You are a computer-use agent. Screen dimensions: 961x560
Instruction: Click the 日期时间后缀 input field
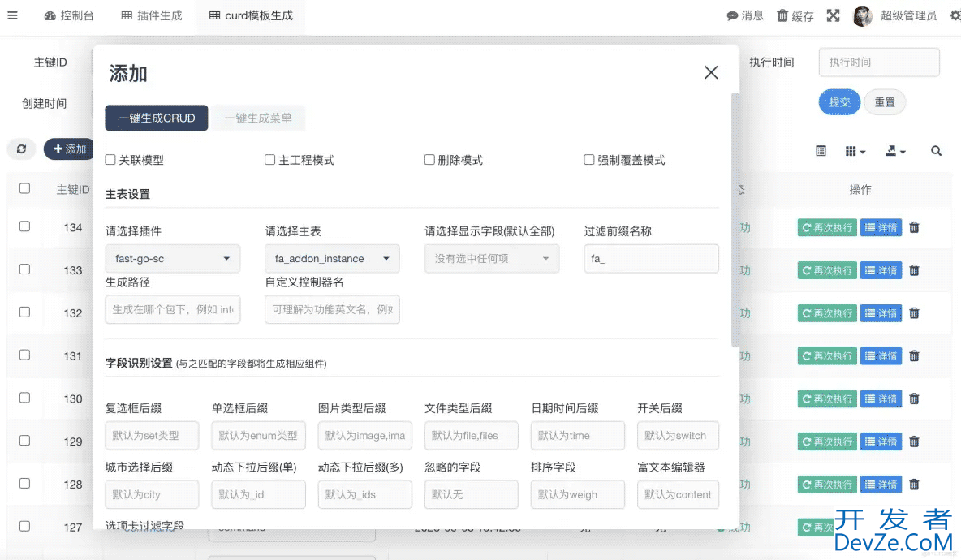(x=578, y=436)
